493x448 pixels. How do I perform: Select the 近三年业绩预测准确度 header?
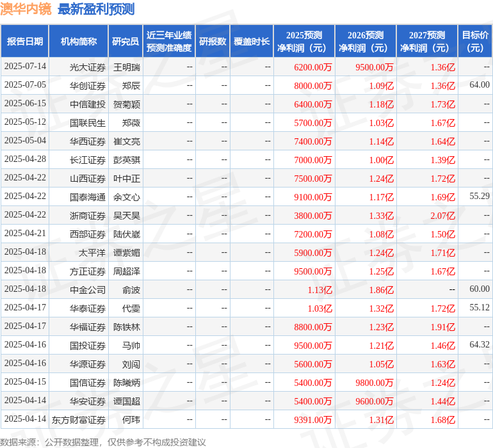pyautogui.click(x=169, y=41)
